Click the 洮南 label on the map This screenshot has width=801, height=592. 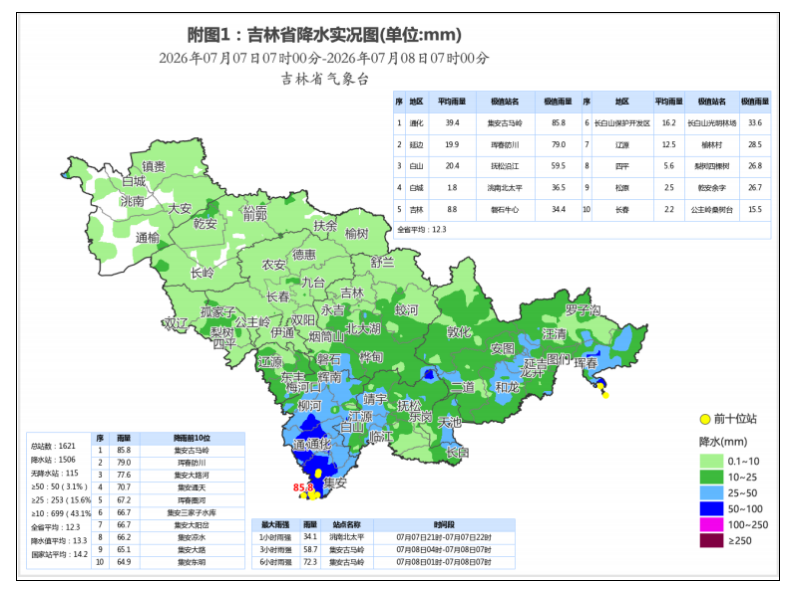click(132, 201)
